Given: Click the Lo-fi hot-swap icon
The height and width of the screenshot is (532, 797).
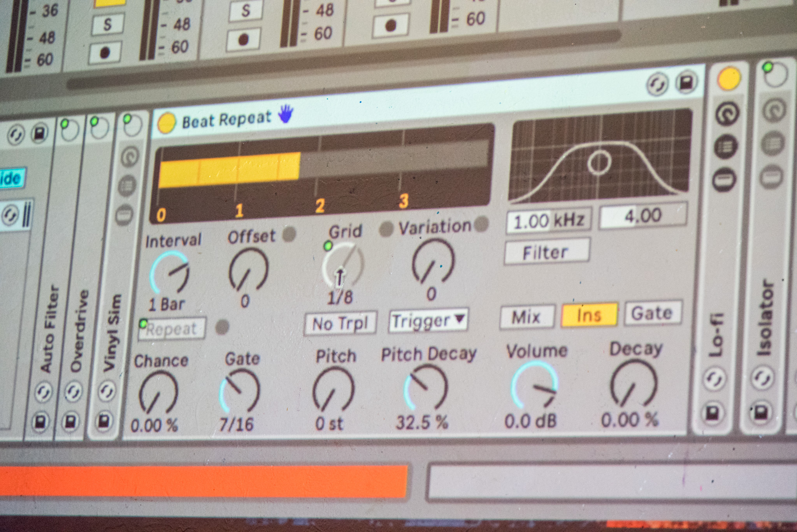Looking at the screenshot, I should 715,379.
